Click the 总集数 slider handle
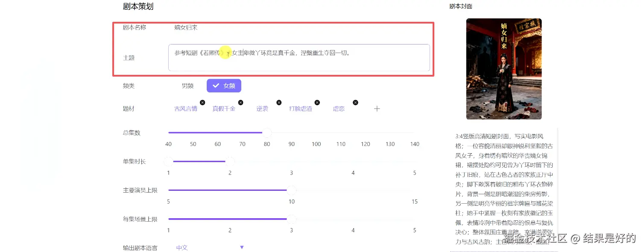 (x=266, y=133)
